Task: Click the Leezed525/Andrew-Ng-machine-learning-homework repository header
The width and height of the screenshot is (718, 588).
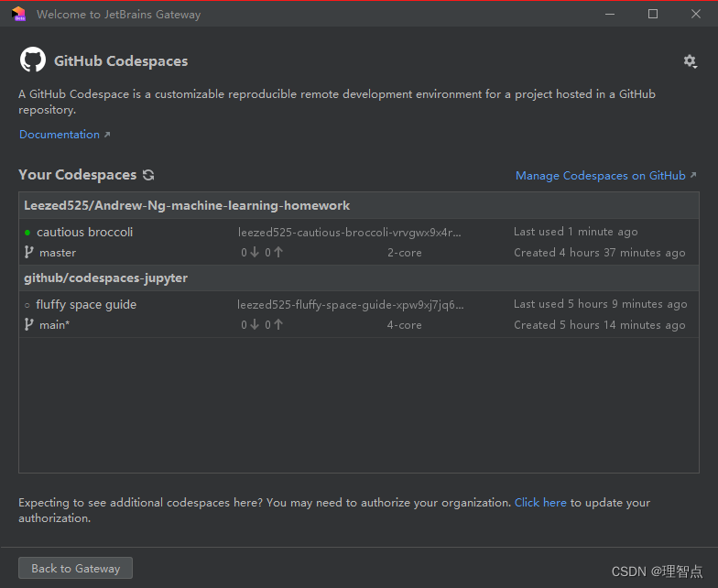Action: 359,205
